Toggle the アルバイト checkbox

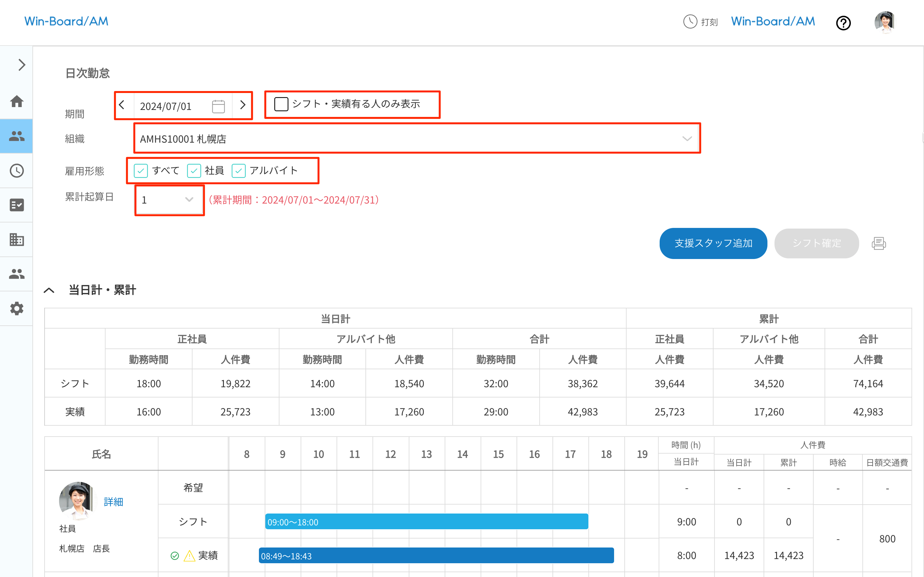[239, 171]
